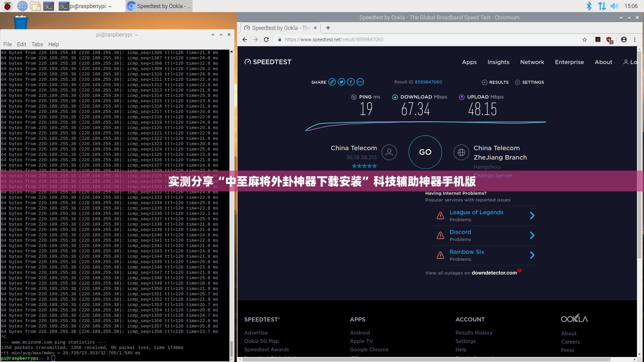This screenshot has height=362, width=644.
Task: Copy the result link via share icon
Action: [332, 82]
